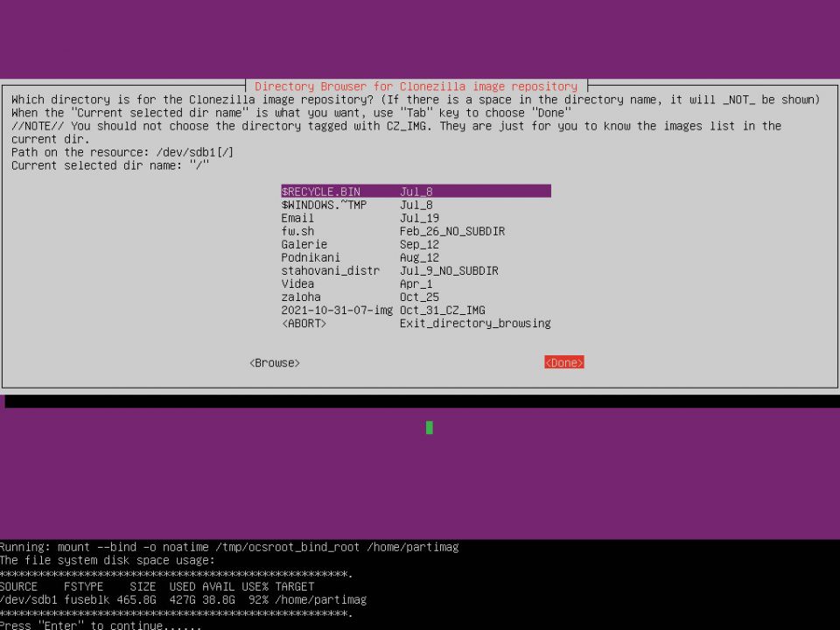This screenshot has height=630, width=840.
Task: Click the Current selected dir name line
Action: point(110,165)
